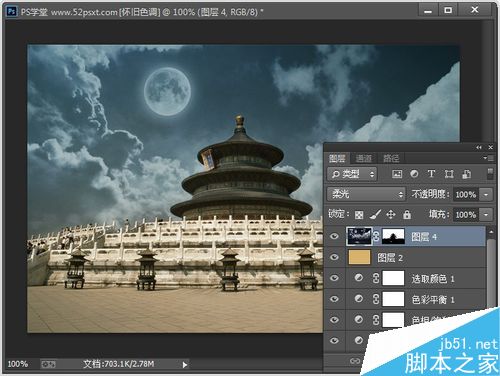The width and height of the screenshot is (500, 376).
Task: Open the 类型 layer filter dropdown
Action: point(352,174)
